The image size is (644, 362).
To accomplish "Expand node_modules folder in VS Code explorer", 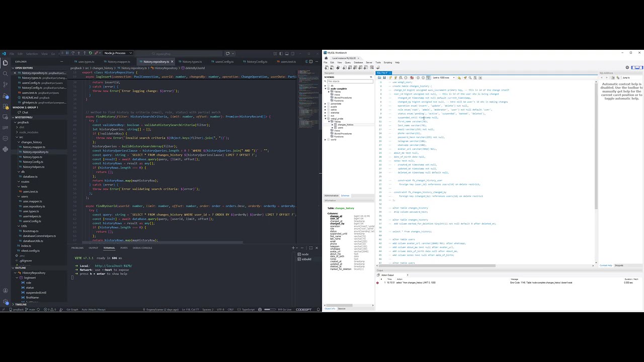I will [x=28, y=132].
